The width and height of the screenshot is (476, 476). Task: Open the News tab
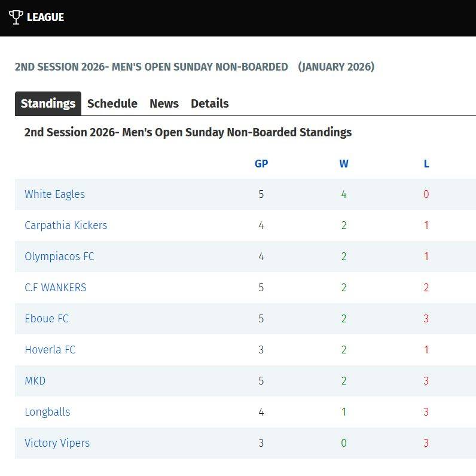click(x=164, y=103)
